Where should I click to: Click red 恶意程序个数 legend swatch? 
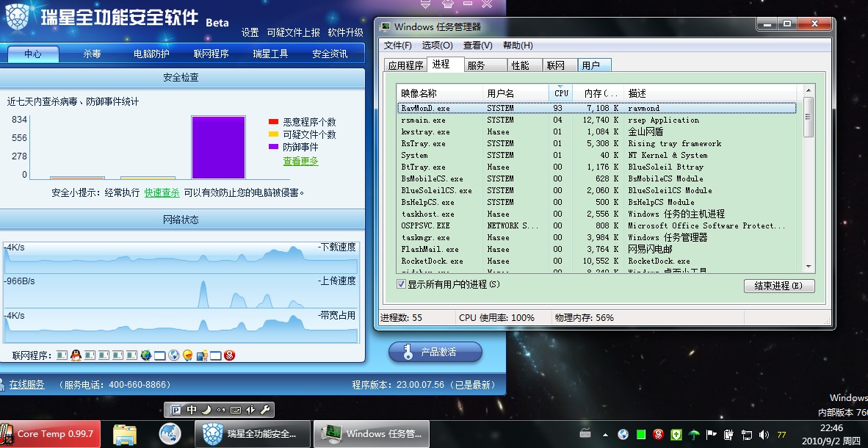tap(273, 122)
